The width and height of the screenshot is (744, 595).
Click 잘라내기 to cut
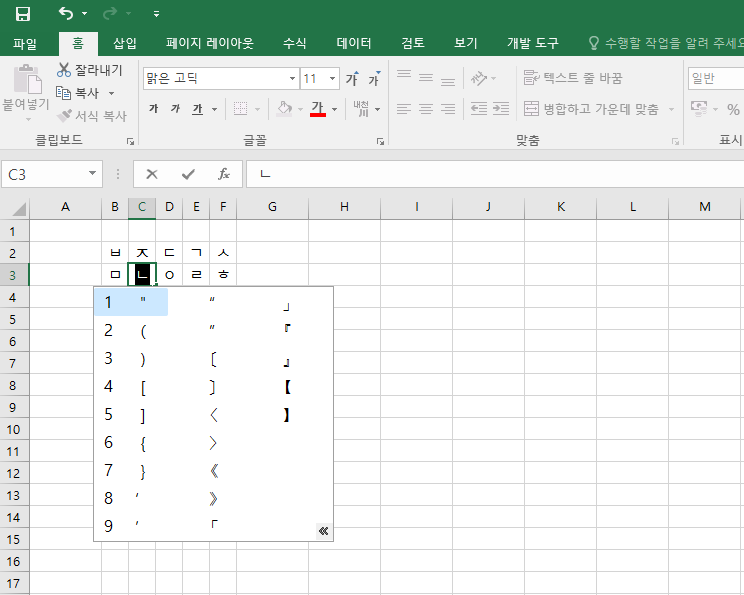pyautogui.click(x=90, y=70)
